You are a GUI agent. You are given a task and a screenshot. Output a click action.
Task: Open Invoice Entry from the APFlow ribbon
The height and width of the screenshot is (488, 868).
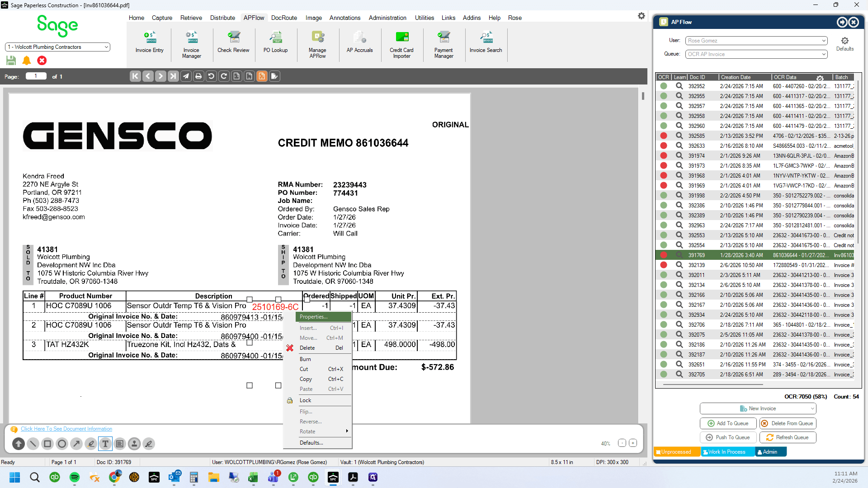(149, 43)
